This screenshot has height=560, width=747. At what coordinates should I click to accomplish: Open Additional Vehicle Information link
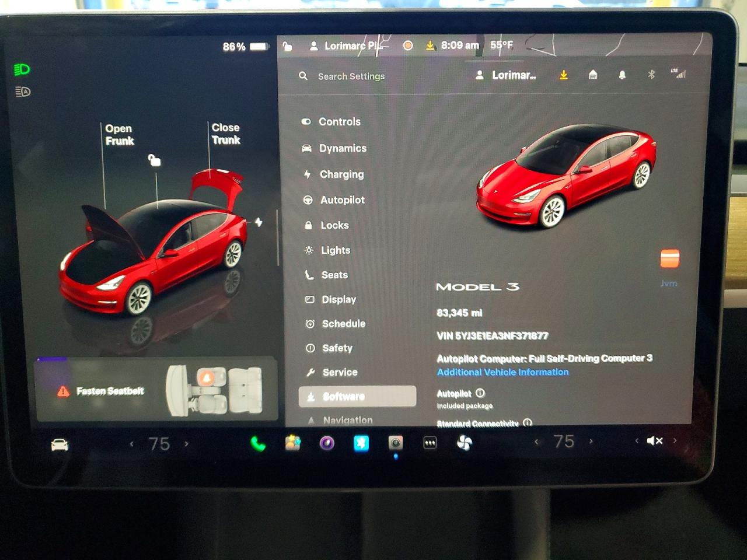(502, 372)
